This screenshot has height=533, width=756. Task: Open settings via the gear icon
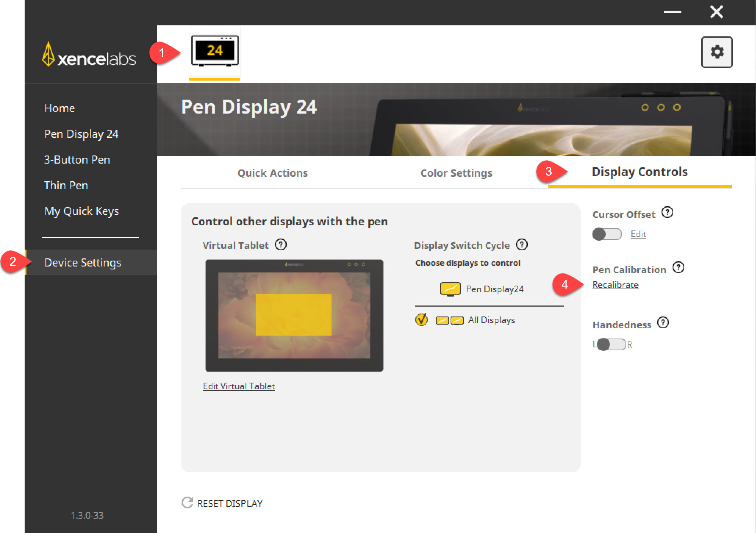716,52
